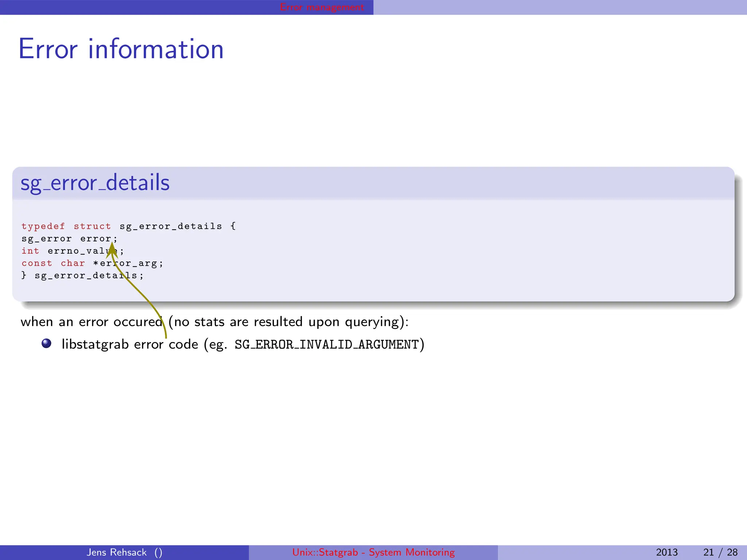Image resolution: width=747 pixels, height=560 pixels.
Task: Click the 'Unix::Statgrab - System Monitoring' footer title
Action: (373, 552)
